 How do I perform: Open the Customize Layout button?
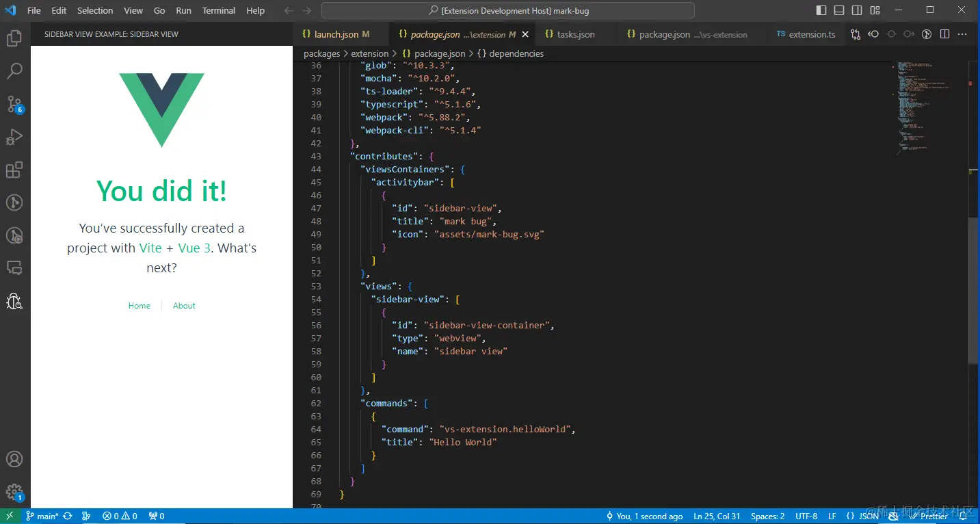point(875,10)
